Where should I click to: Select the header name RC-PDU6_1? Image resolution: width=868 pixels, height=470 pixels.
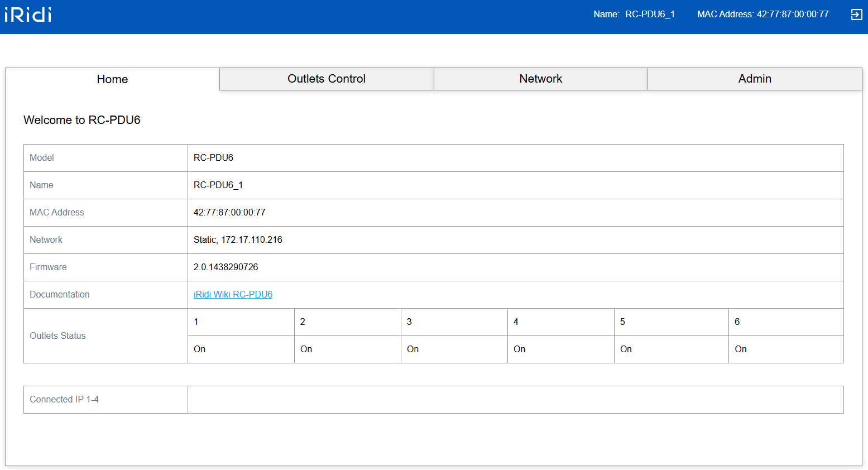(x=650, y=15)
